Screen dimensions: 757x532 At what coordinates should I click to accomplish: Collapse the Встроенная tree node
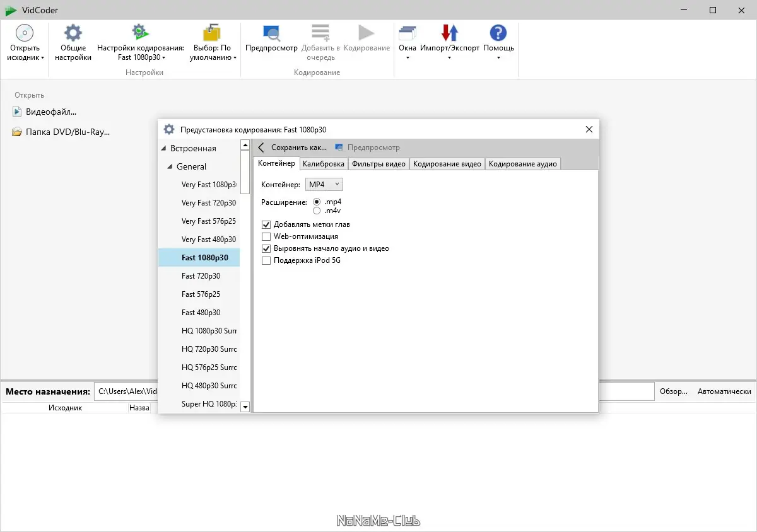(164, 149)
